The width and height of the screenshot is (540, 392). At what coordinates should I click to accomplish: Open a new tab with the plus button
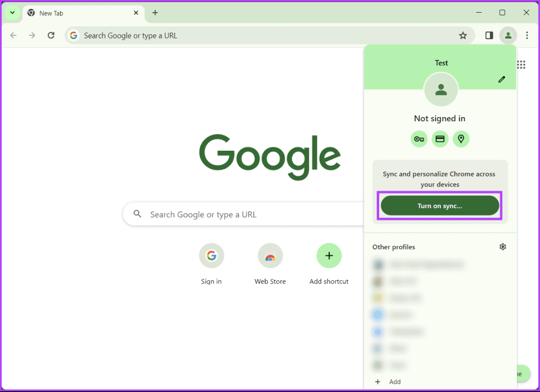click(x=155, y=13)
